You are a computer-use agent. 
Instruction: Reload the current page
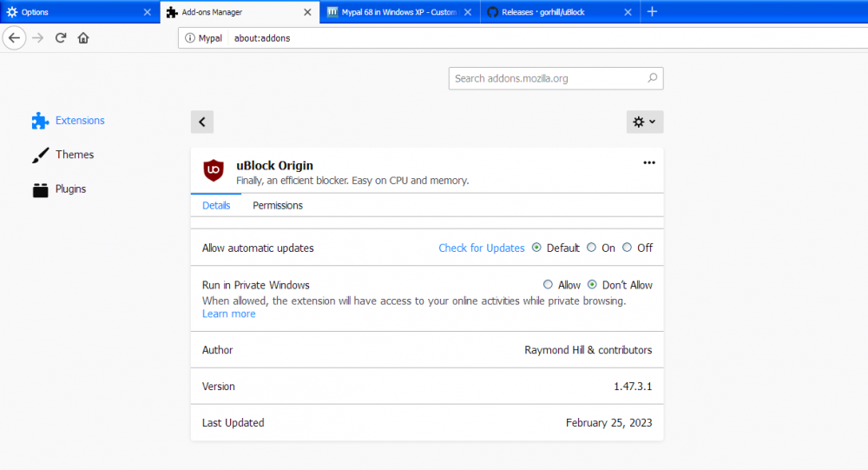[61, 38]
